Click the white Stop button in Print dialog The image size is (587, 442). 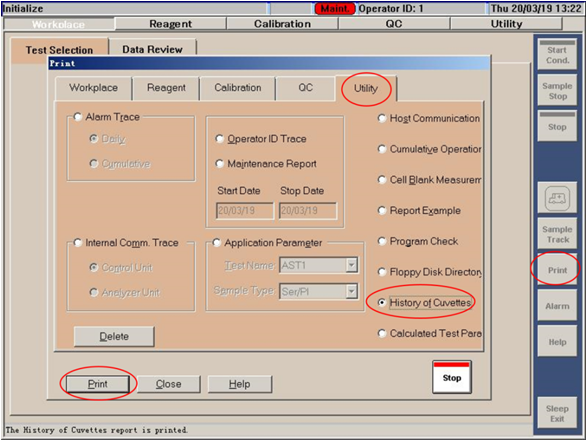[x=451, y=377]
